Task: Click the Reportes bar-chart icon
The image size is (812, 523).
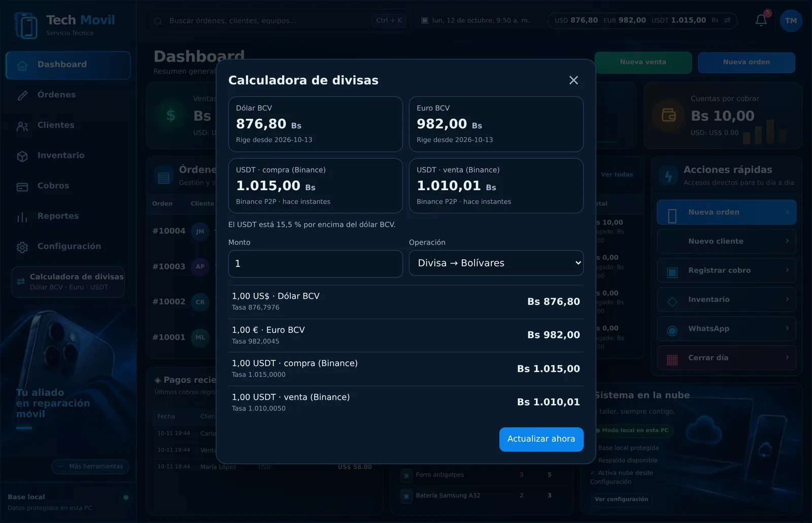Action: tap(22, 217)
